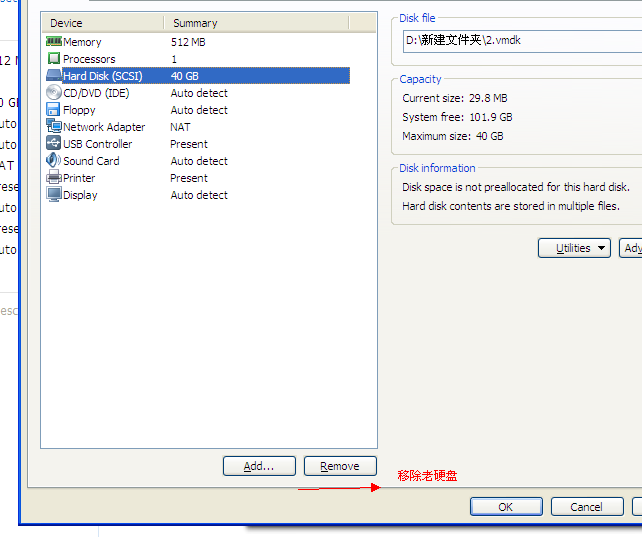The height and width of the screenshot is (537, 642).
Task: Click the Capacity group label
Action: point(420,79)
